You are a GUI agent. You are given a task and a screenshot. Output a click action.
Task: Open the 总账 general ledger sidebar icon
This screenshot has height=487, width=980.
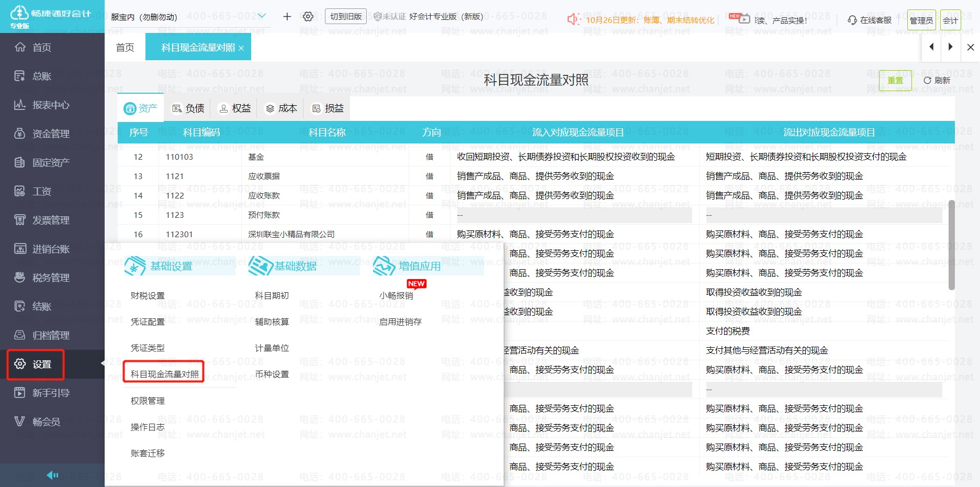(x=20, y=76)
